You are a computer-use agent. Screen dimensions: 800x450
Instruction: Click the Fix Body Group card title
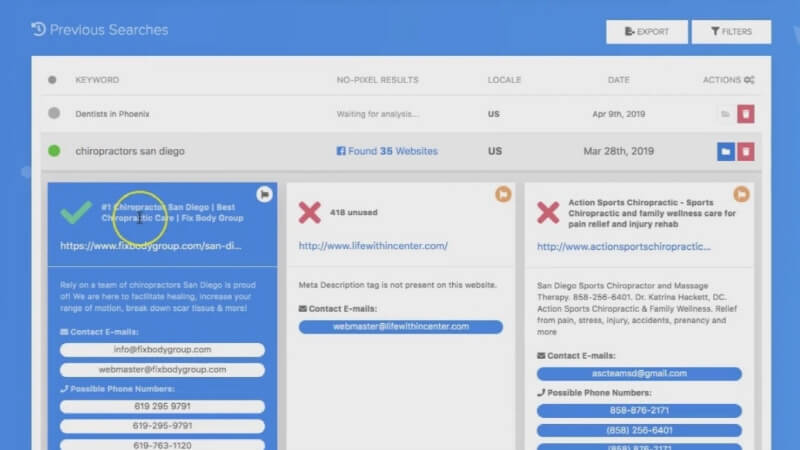pyautogui.click(x=172, y=212)
